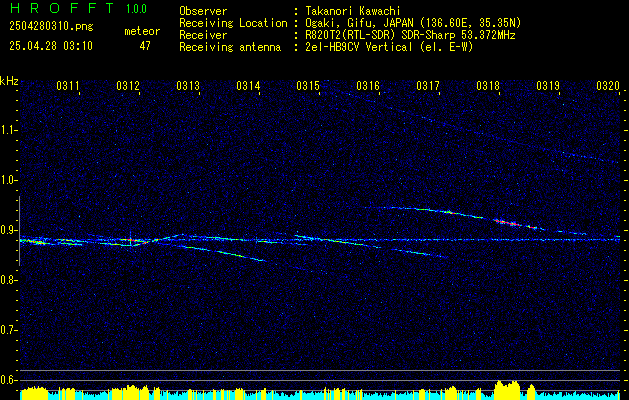The height and width of the screenshot is (400, 629).
Task: Click the kHz axis label
Action: coord(9,81)
